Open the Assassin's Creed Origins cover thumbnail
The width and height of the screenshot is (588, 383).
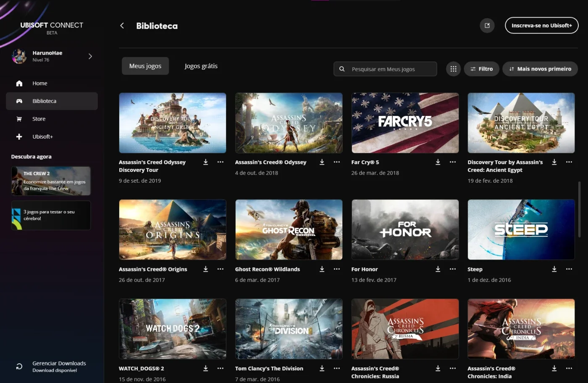(173, 230)
